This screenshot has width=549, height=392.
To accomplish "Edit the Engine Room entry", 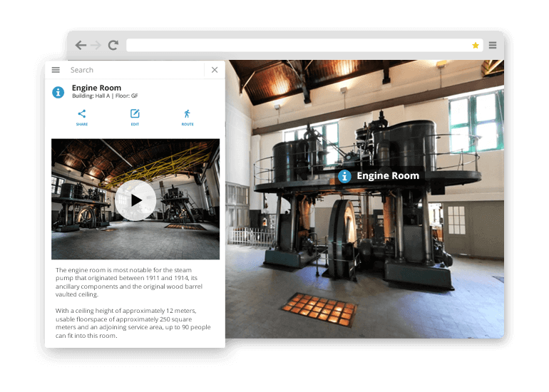I will pyautogui.click(x=135, y=117).
